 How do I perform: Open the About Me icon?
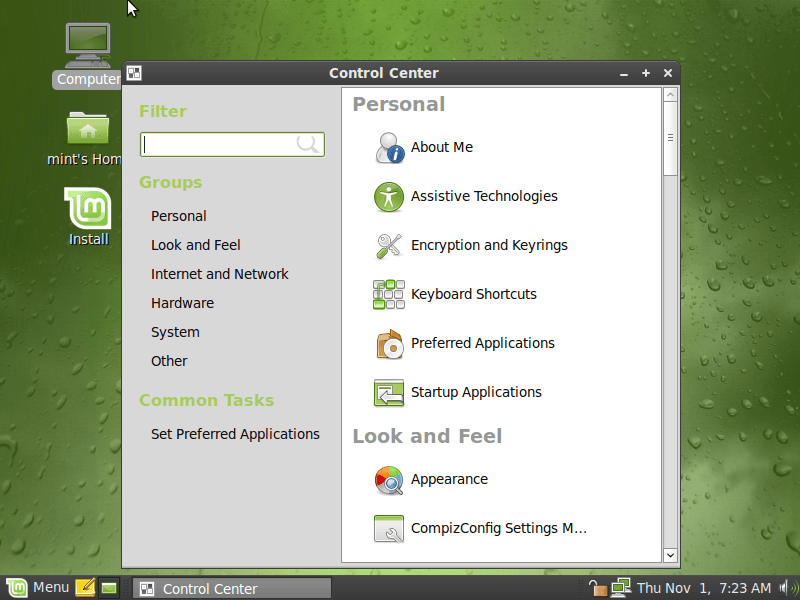coord(389,147)
